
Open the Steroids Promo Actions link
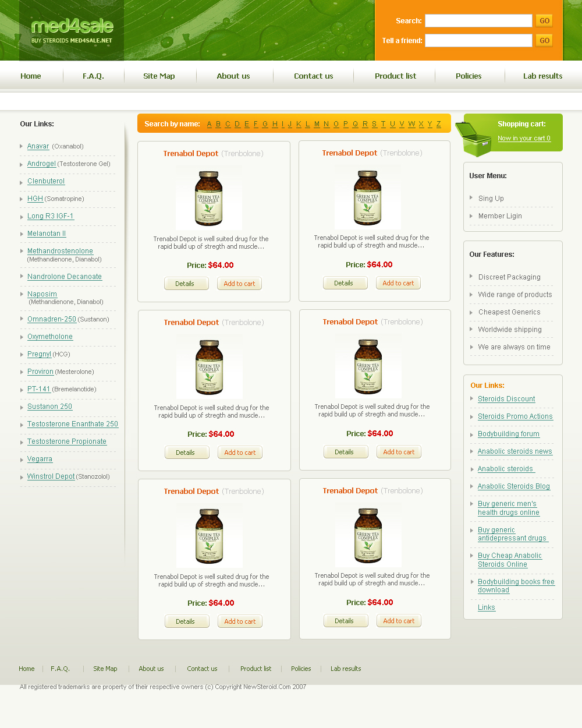point(515,416)
